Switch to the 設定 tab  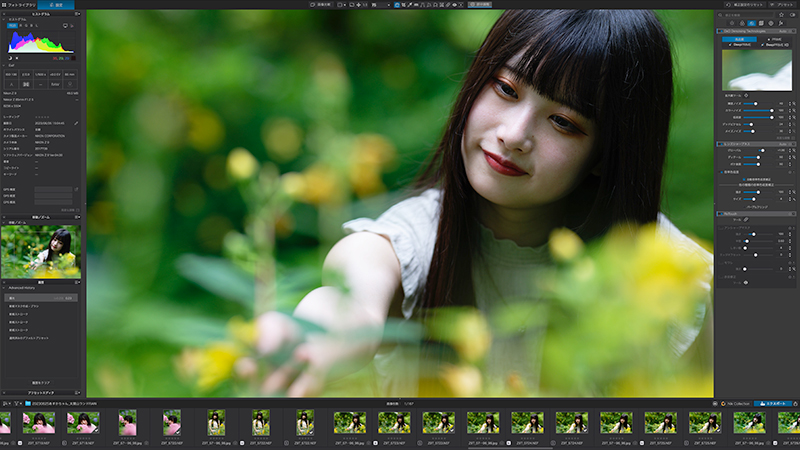click(x=56, y=5)
